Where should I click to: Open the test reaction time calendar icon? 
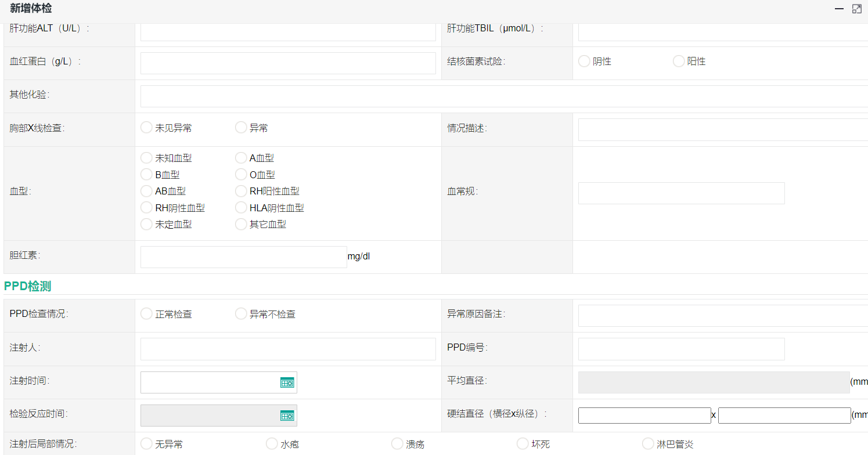287,416
